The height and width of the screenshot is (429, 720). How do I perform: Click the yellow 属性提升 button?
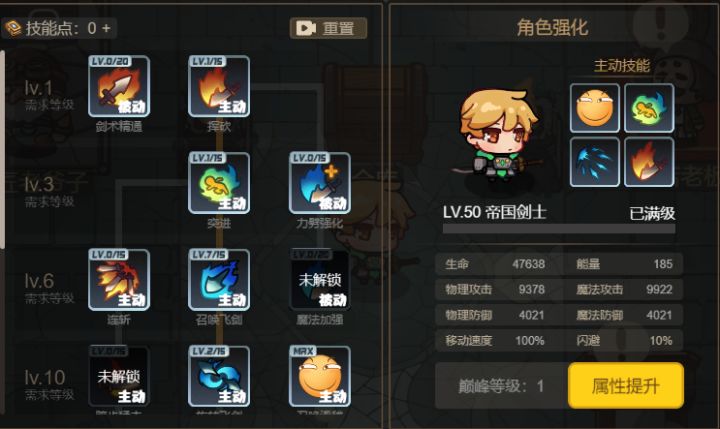pos(626,385)
